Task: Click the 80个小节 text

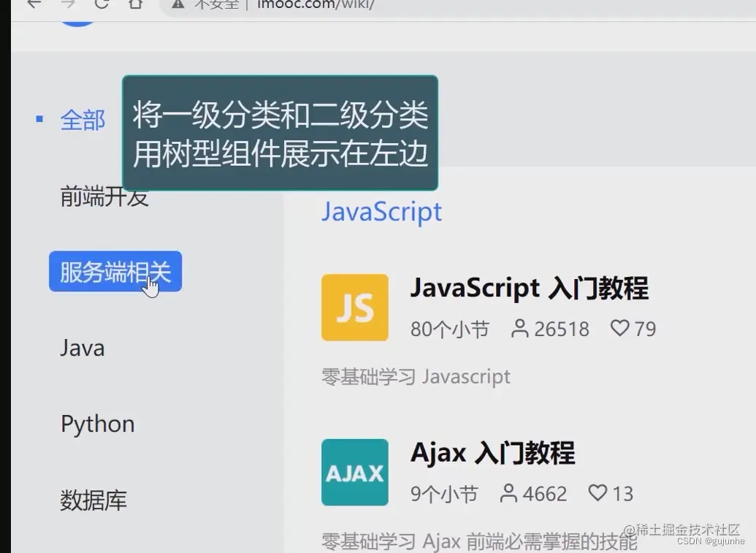Action: 449,329
